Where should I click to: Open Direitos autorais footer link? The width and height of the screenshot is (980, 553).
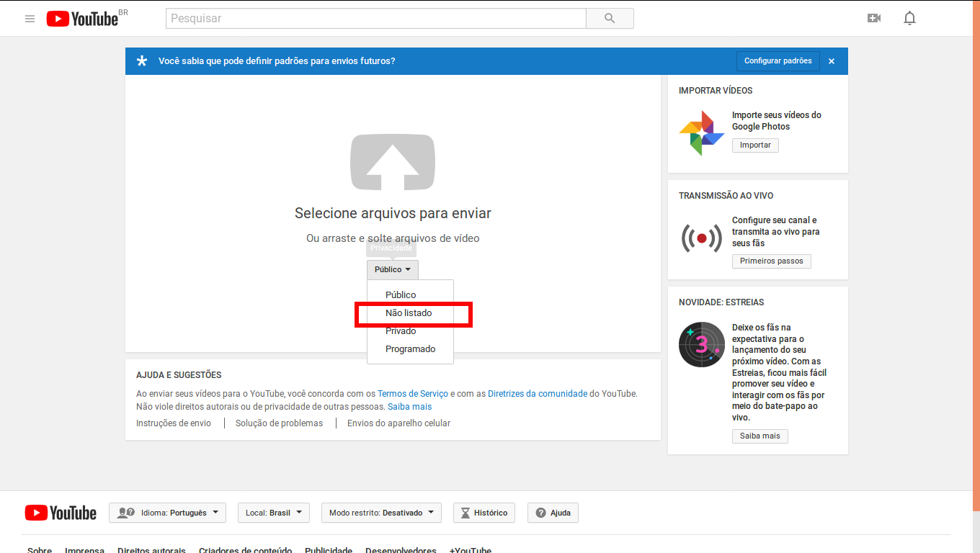(x=151, y=550)
